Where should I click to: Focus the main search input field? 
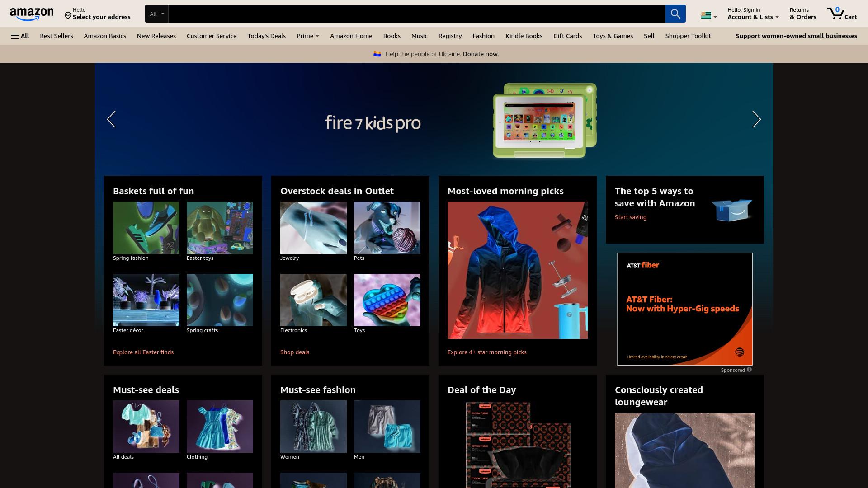(417, 14)
